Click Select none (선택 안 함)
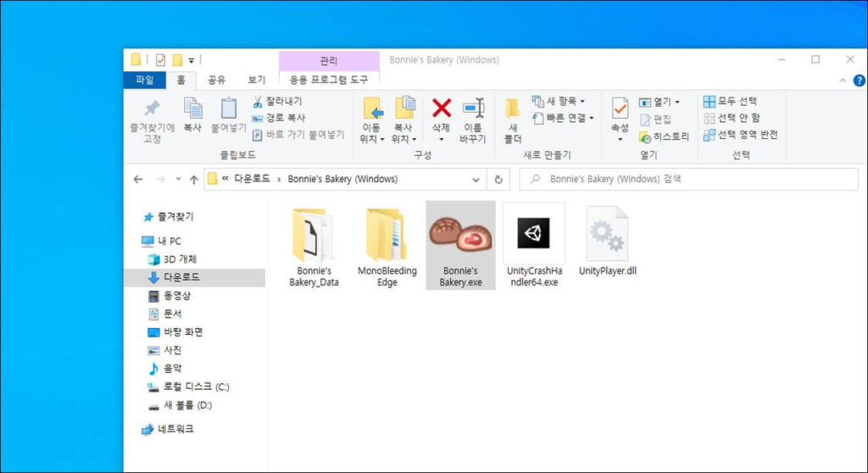This screenshot has height=473, width=868. point(732,118)
